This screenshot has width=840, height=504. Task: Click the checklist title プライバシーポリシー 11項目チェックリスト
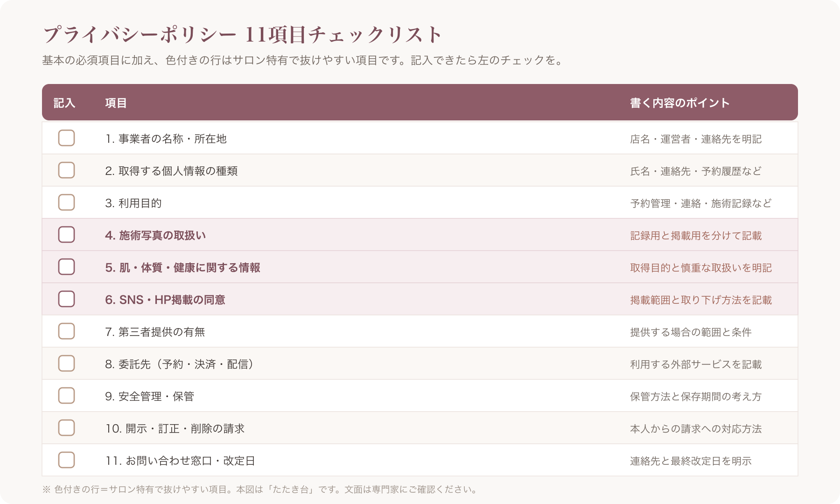point(242,35)
